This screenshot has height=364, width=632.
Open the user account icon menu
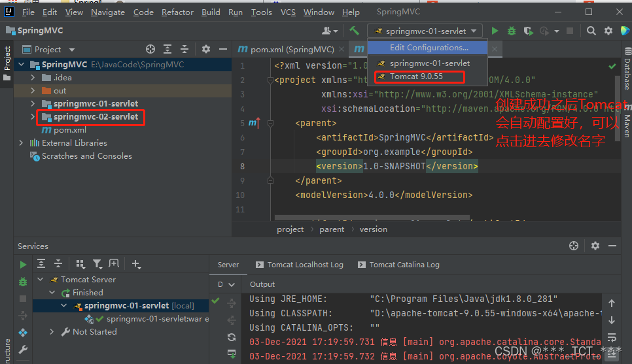[x=329, y=31]
